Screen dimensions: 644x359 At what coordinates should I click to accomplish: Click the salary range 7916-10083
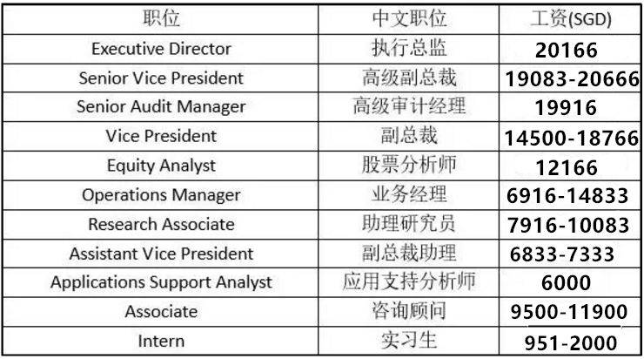[x=567, y=226]
